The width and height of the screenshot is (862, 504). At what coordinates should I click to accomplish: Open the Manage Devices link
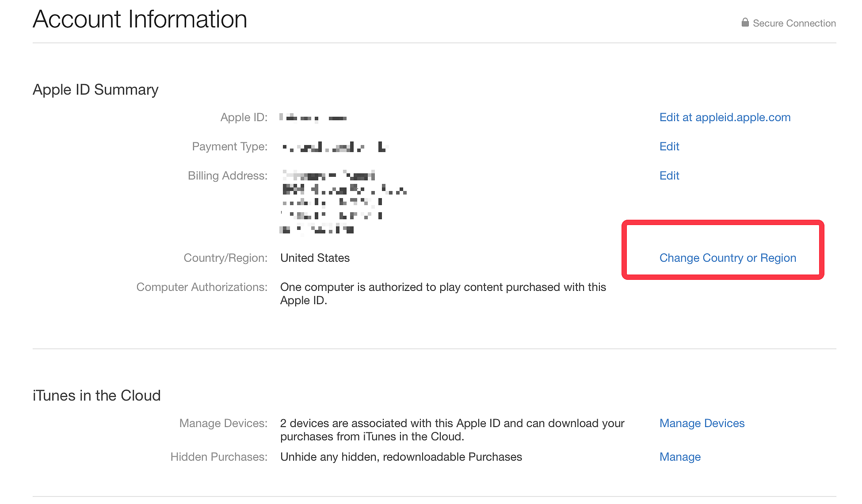pyautogui.click(x=702, y=423)
